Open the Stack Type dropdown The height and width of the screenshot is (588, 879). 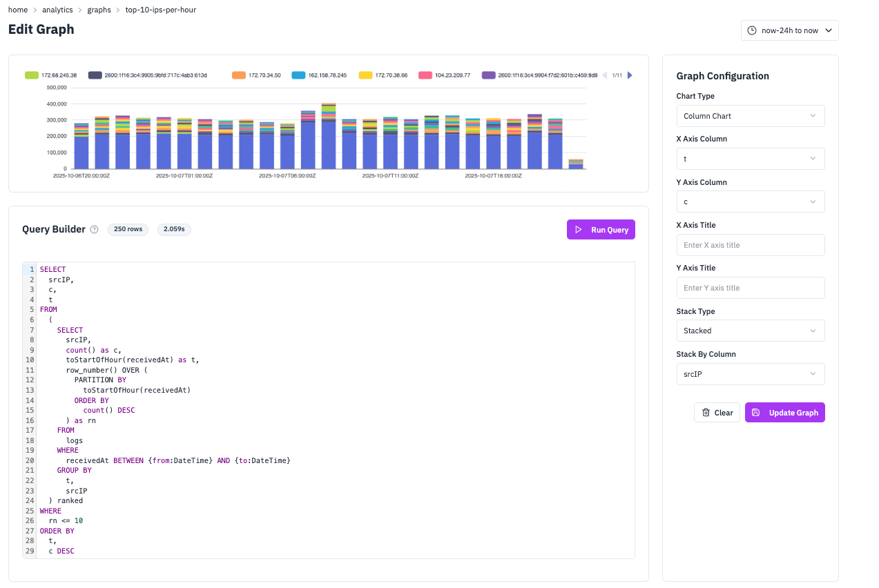pyautogui.click(x=750, y=331)
